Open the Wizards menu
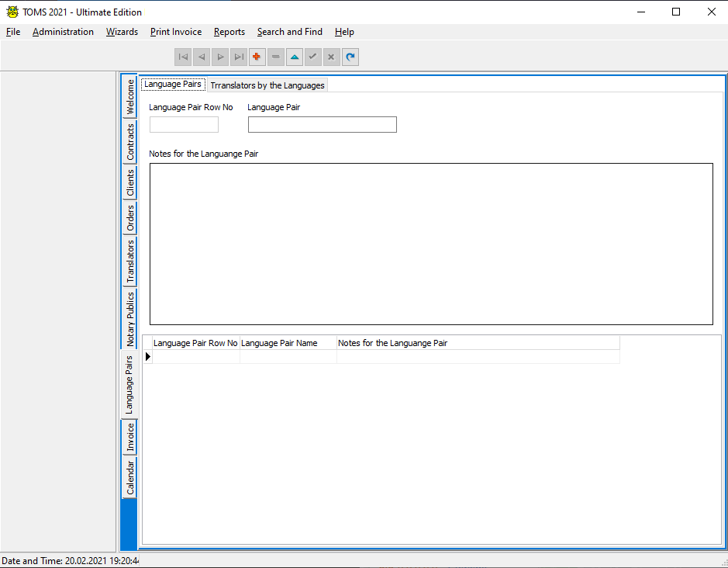728x568 pixels. tap(122, 32)
